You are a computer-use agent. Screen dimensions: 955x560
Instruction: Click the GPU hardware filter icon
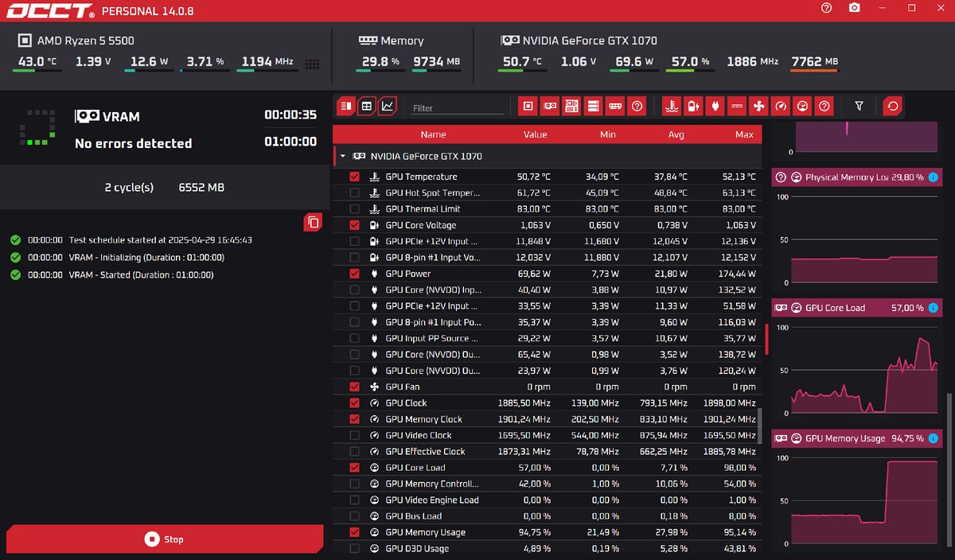(549, 106)
